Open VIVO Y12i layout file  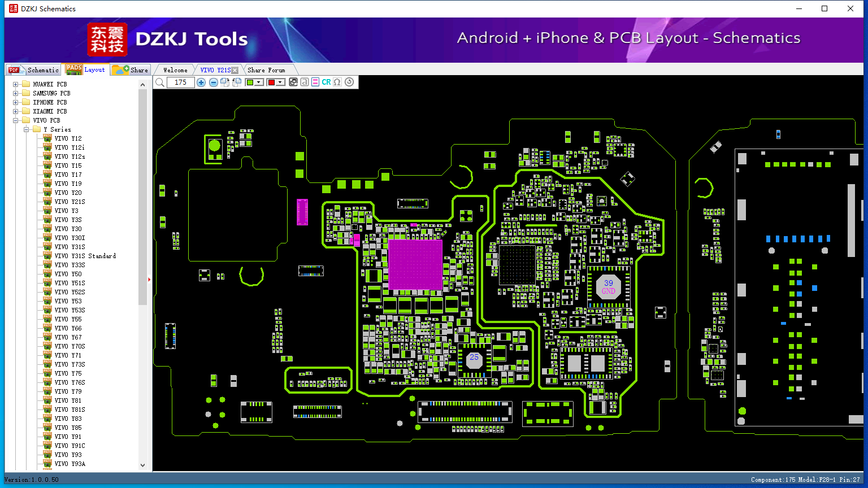[x=70, y=147]
